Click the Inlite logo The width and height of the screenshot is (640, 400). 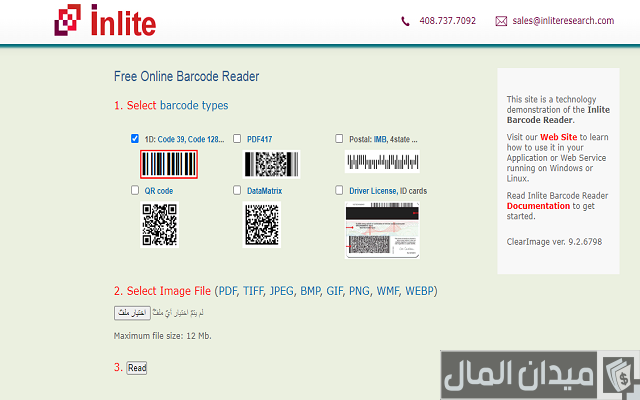click(x=105, y=20)
